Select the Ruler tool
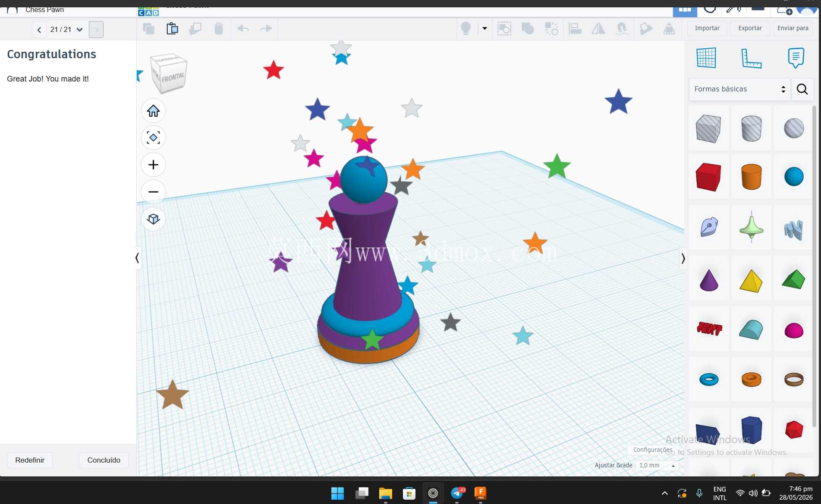 coord(751,58)
